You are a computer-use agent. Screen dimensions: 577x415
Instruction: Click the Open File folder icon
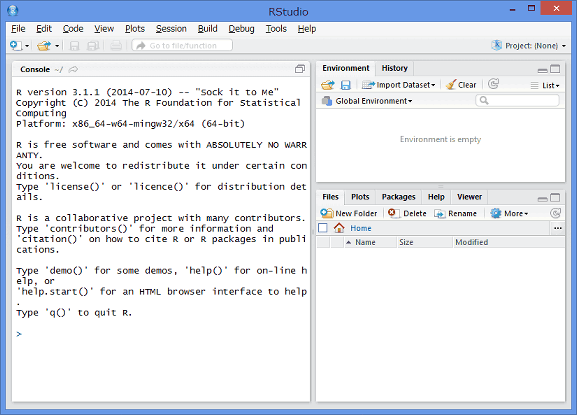pyautogui.click(x=44, y=46)
